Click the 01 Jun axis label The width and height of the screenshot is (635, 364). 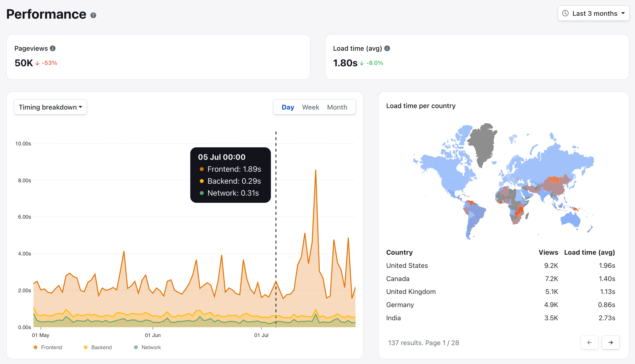153,335
